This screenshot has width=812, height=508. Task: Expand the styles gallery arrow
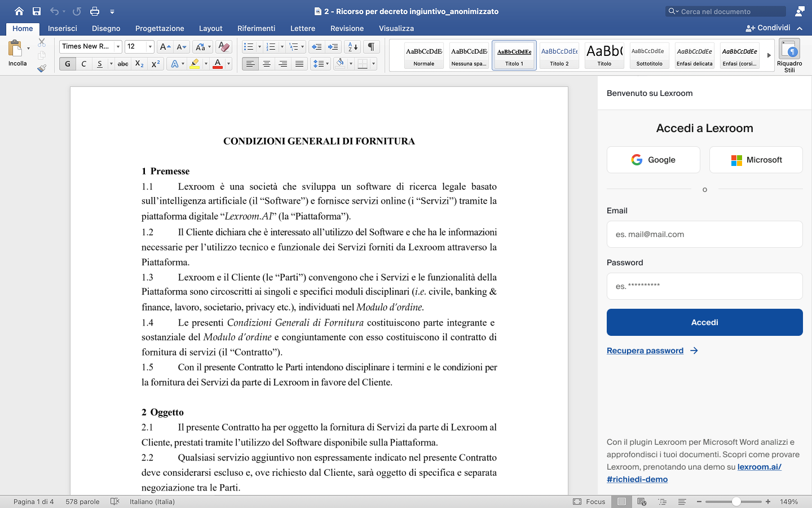click(x=769, y=55)
